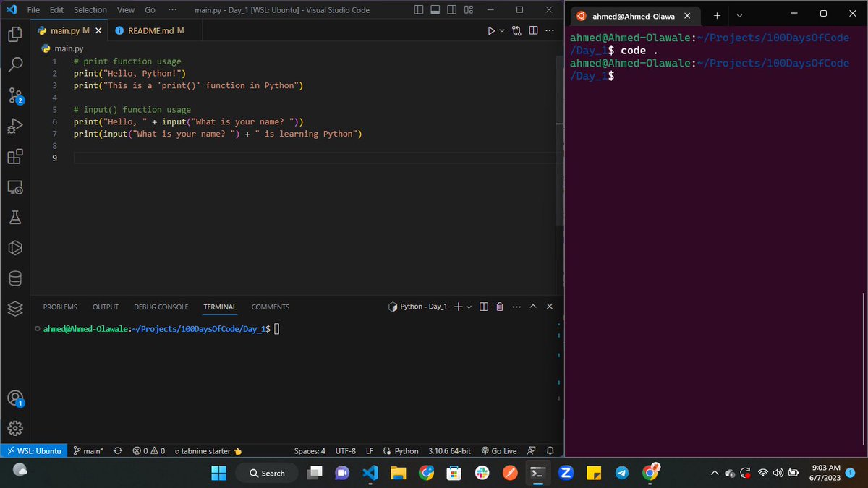Open the notifications bell in status bar
The image size is (868, 488).
pyautogui.click(x=550, y=450)
